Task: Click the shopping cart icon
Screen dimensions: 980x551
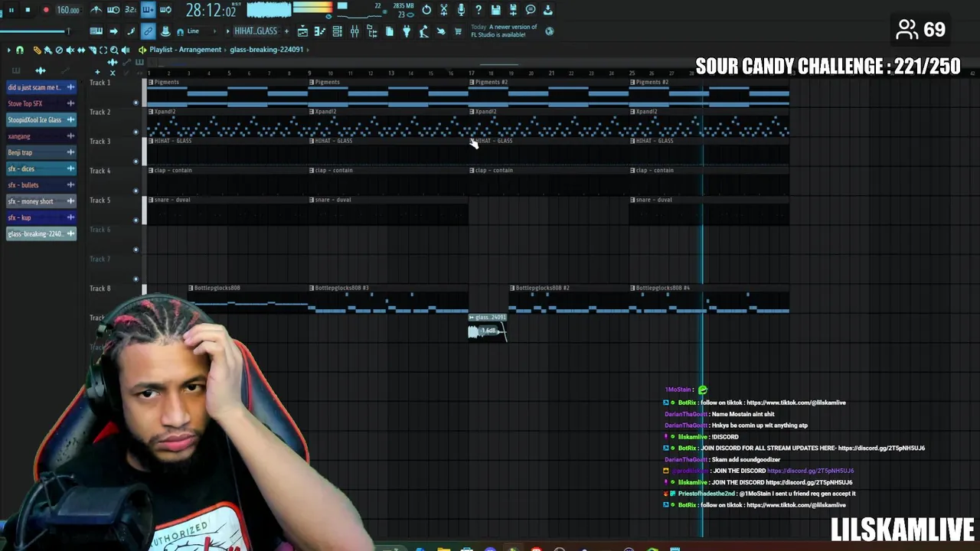Action: [x=458, y=31]
